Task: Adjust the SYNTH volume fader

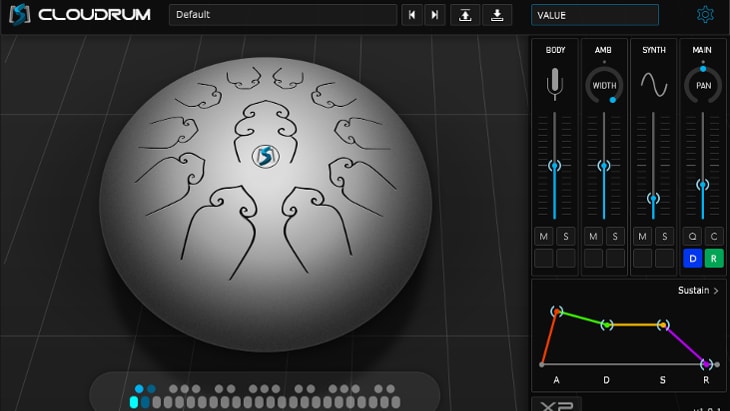Action: point(653,199)
